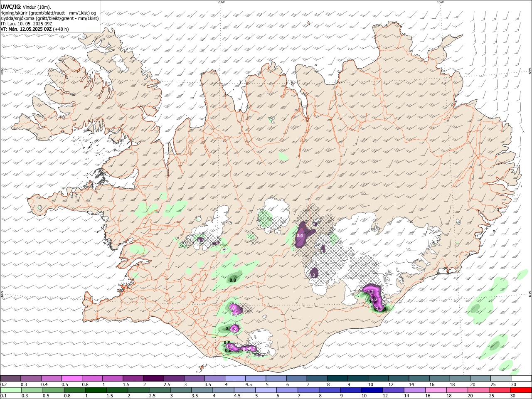Click upper legend swatch between 18 and 20
The width and height of the screenshot is (532, 399).
pyautogui.click(x=459, y=379)
